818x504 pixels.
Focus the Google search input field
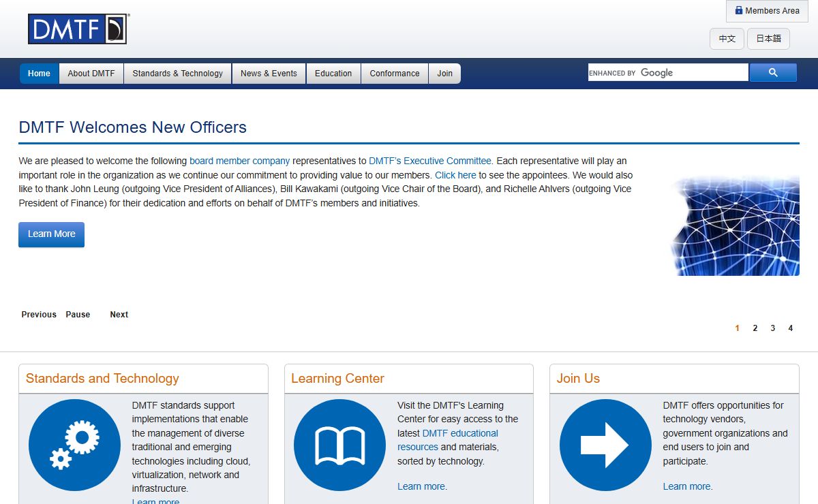tap(668, 73)
